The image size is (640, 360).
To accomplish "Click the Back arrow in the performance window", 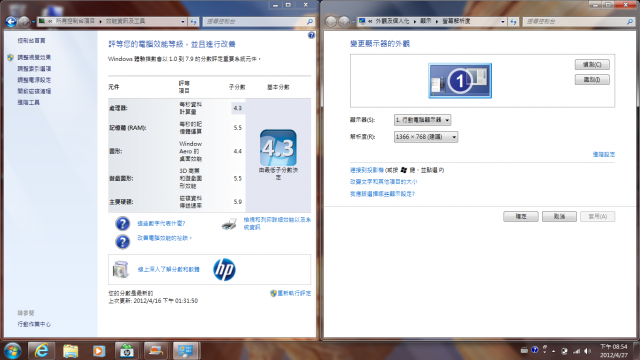I will coord(11,21).
